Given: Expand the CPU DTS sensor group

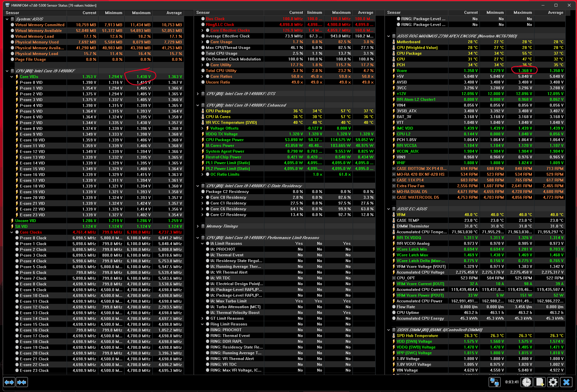Looking at the screenshot, I should pos(198,94).
